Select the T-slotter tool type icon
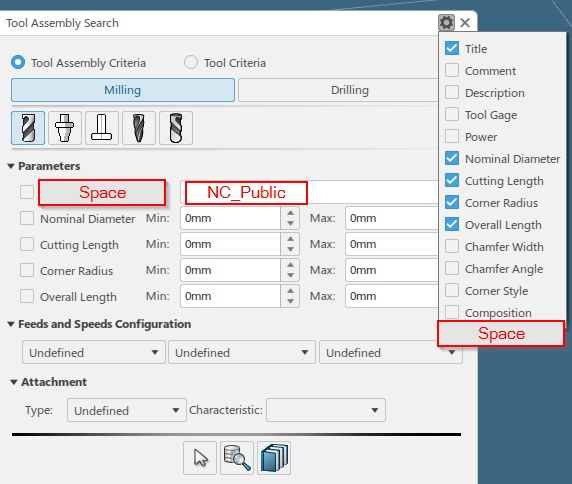This screenshot has width=572, height=484. pos(102,128)
